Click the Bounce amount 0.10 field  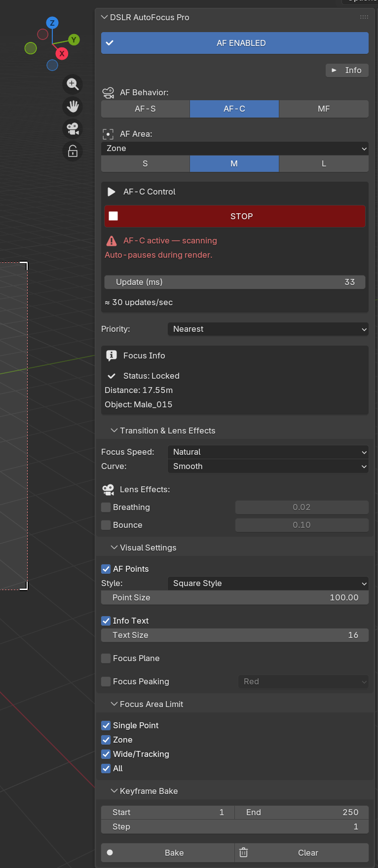302,525
